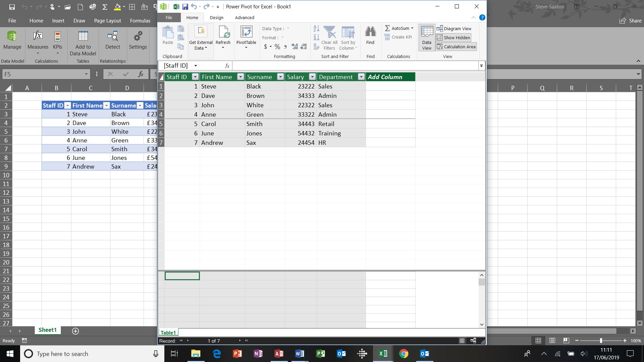Screen dimensions: 644x362
Task: Detect relationships between tables
Action: point(112,40)
